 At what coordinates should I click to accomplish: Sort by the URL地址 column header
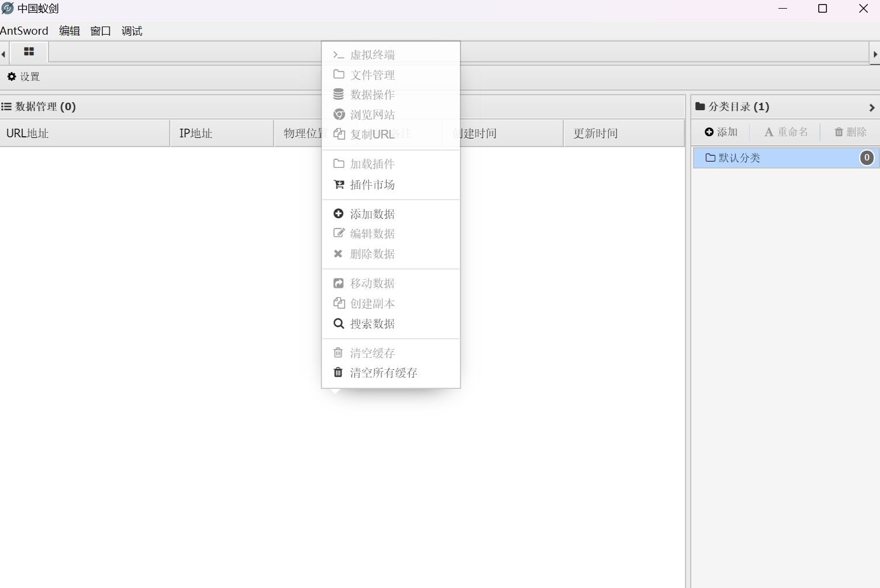pos(85,133)
